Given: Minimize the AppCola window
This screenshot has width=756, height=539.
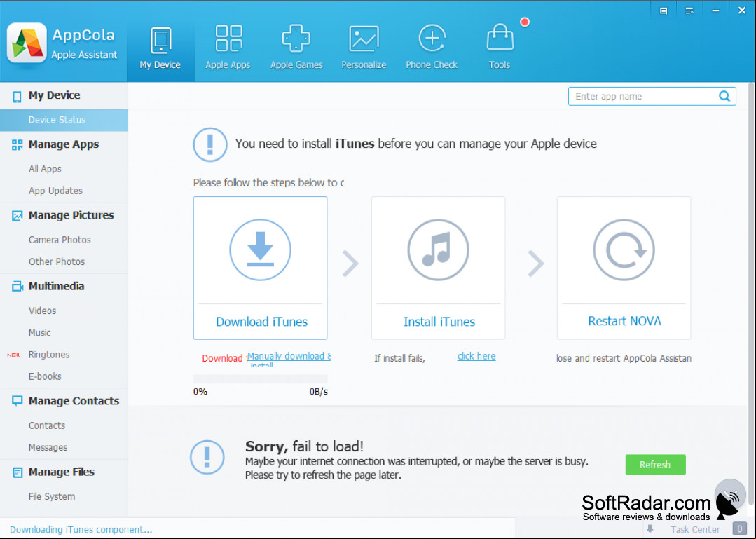Looking at the screenshot, I should (x=715, y=11).
